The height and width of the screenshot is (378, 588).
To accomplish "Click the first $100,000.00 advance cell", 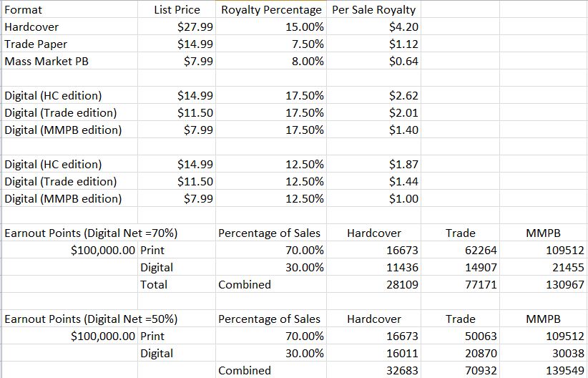I will (x=70, y=250).
